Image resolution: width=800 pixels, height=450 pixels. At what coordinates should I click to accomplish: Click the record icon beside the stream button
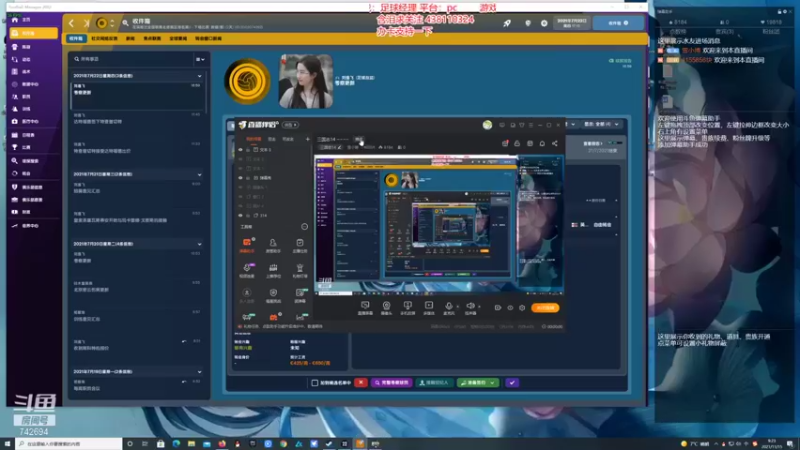[497, 308]
